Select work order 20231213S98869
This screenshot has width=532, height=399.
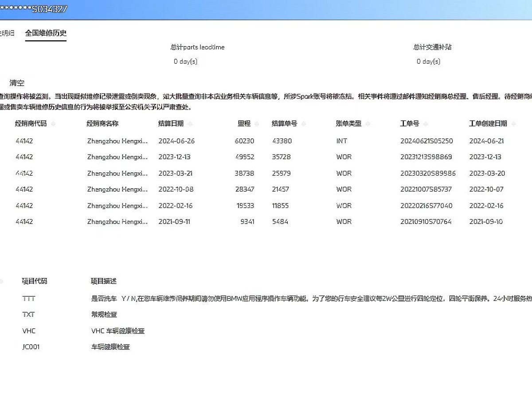tap(426, 157)
